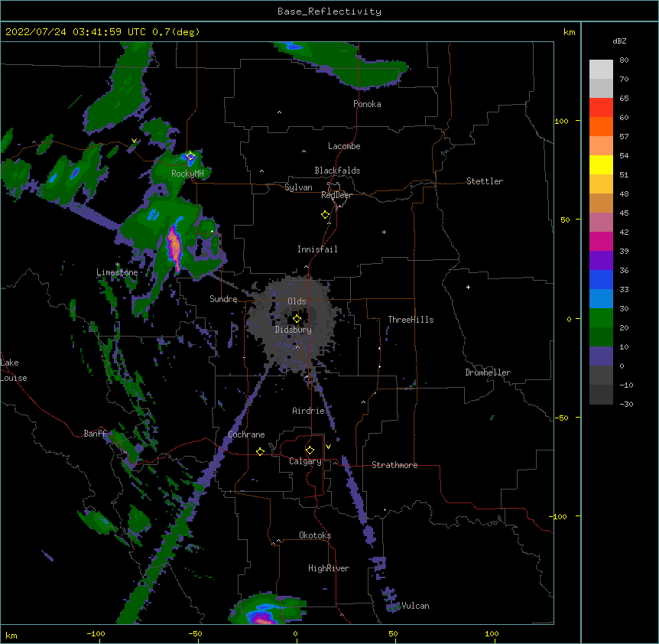Image resolution: width=659 pixels, height=644 pixels.
Task: Click the yellow diamond marker south of RedDeer
Action: pyautogui.click(x=325, y=215)
